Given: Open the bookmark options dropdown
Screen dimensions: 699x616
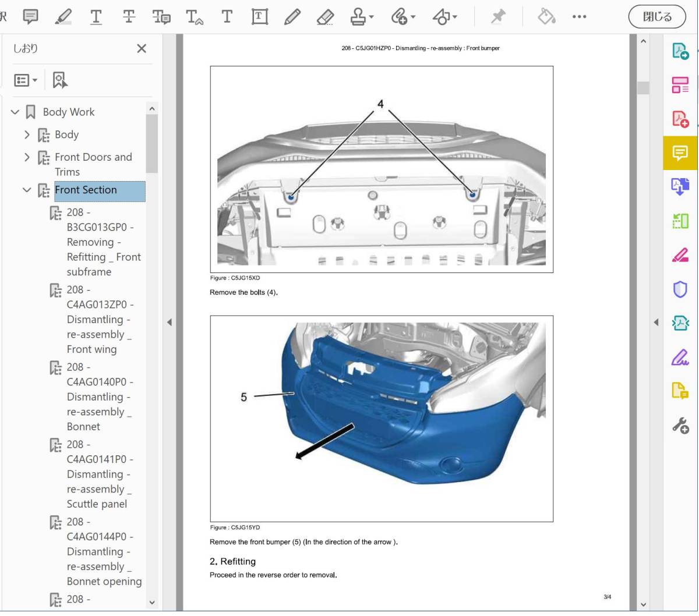Looking at the screenshot, I should coord(26,80).
